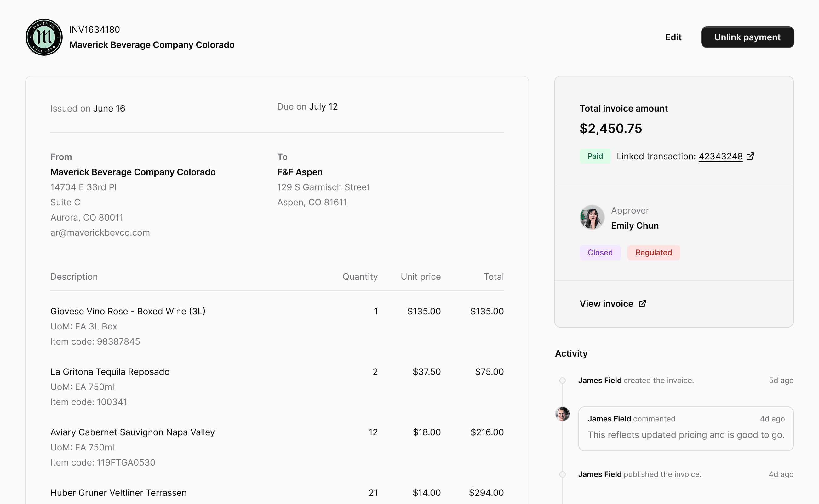Click James Field's avatar in the activity feed
Image resolution: width=819 pixels, height=504 pixels.
(x=562, y=414)
